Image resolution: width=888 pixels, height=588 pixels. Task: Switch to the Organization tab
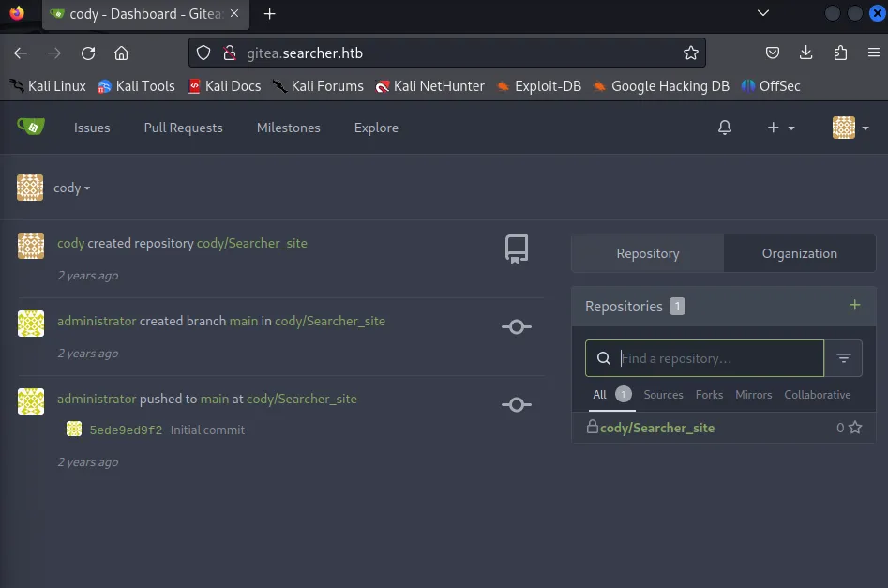coord(799,253)
